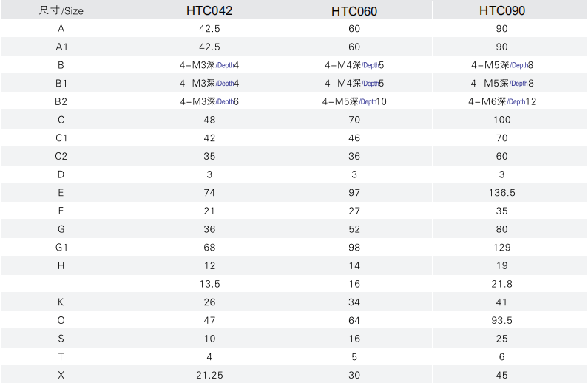Image resolution: width=588 pixels, height=383 pixels.
Task: Click the 93.5 value in row O
Action: [x=501, y=320]
